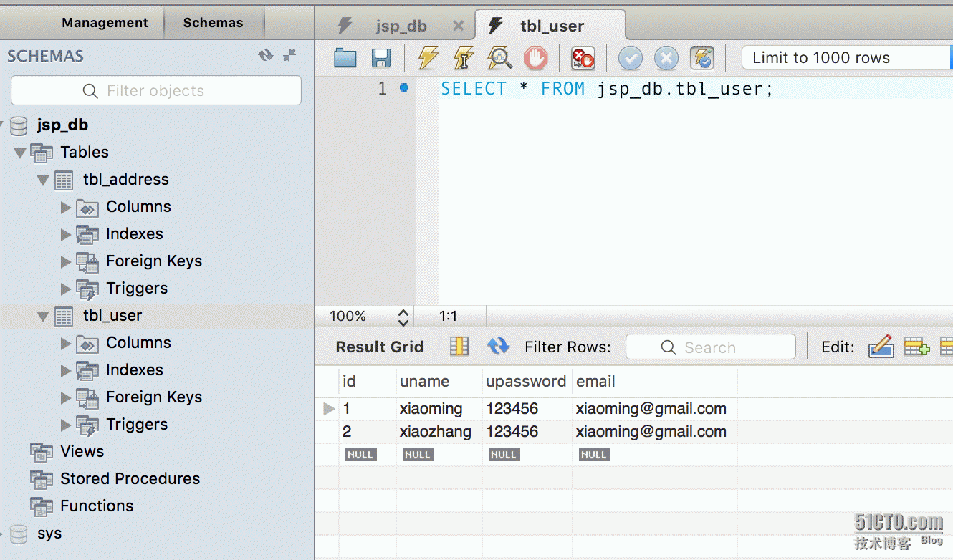The image size is (953, 560).
Task: Open SQL script file folder icon
Action: point(345,58)
